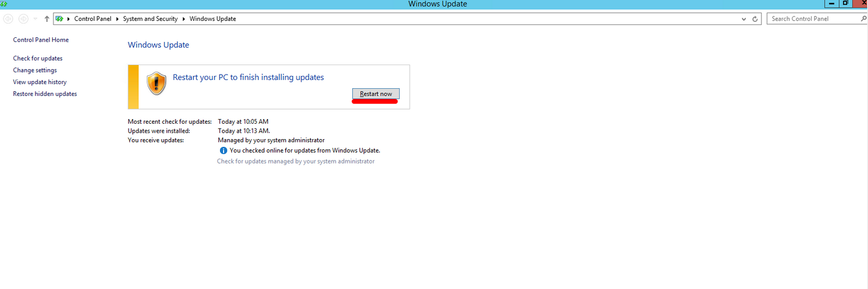868x289 pixels.
Task: Click the Windows Update address bar icon
Action: coord(59,19)
